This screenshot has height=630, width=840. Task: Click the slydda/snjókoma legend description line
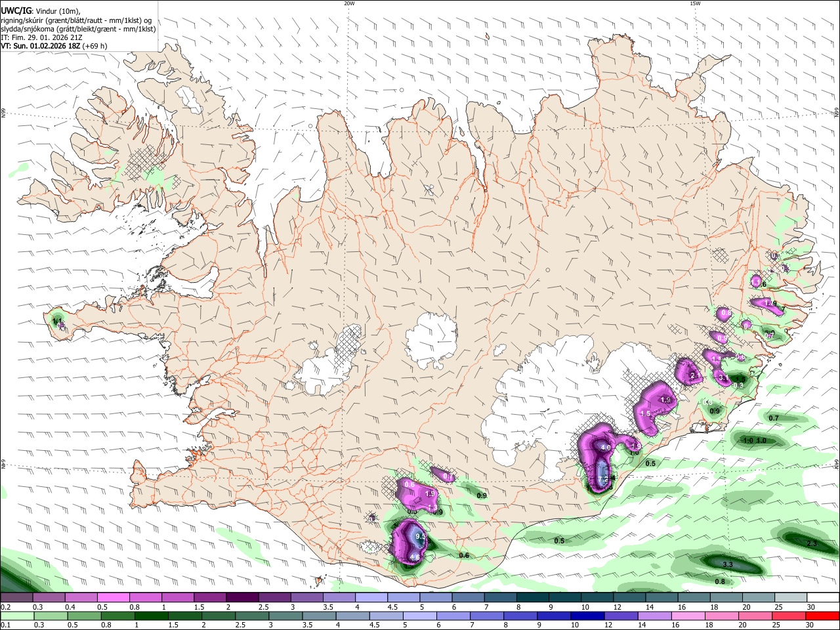click(78, 29)
